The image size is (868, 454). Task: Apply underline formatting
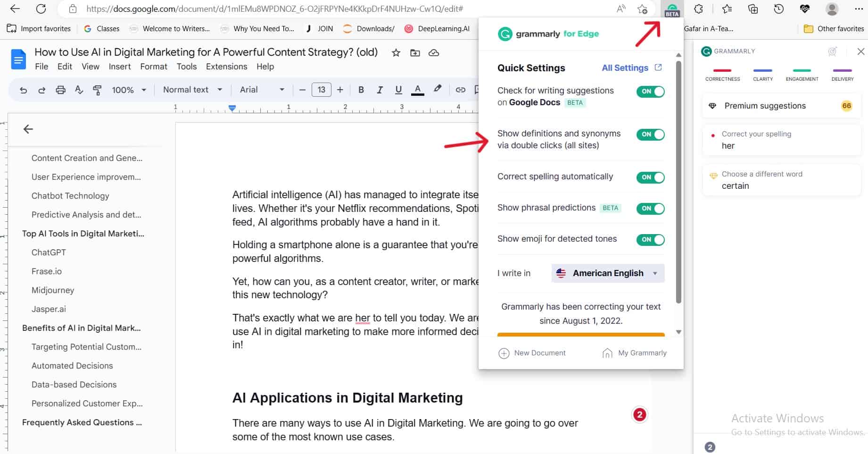click(x=398, y=89)
